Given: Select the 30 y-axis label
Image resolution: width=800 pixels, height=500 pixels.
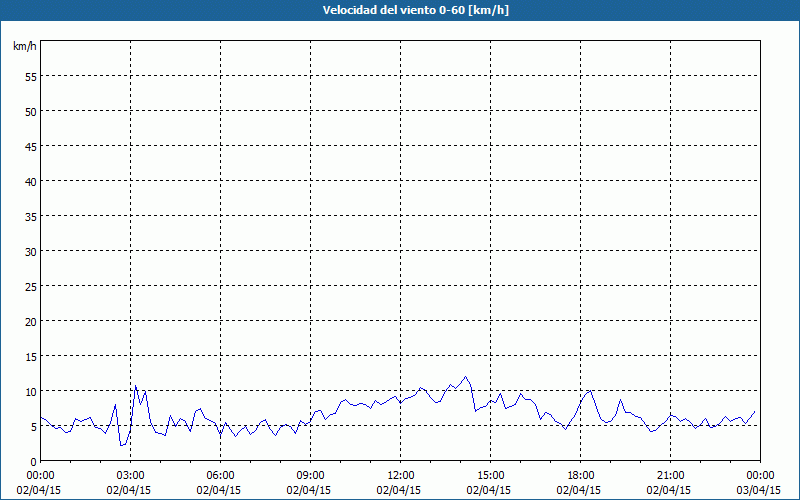Looking at the screenshot, I should pos(31,252).
